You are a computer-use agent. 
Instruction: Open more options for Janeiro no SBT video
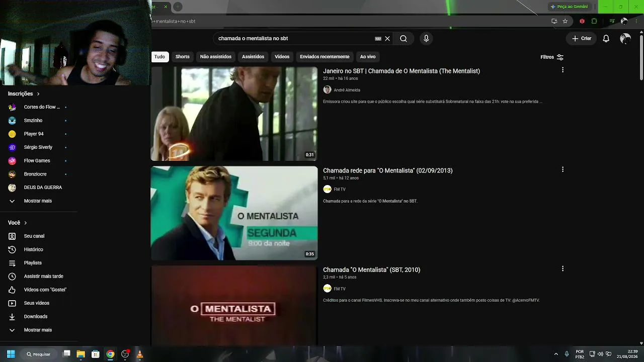point(562,70)
